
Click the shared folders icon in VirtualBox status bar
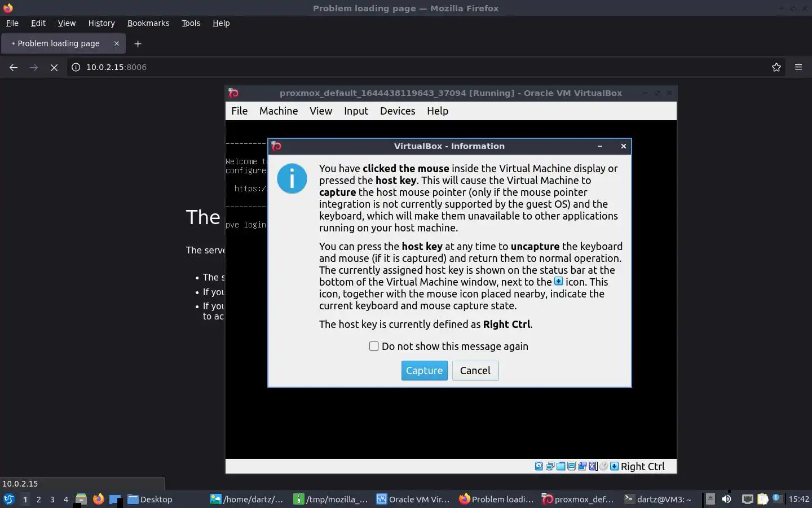pos(561,466)
